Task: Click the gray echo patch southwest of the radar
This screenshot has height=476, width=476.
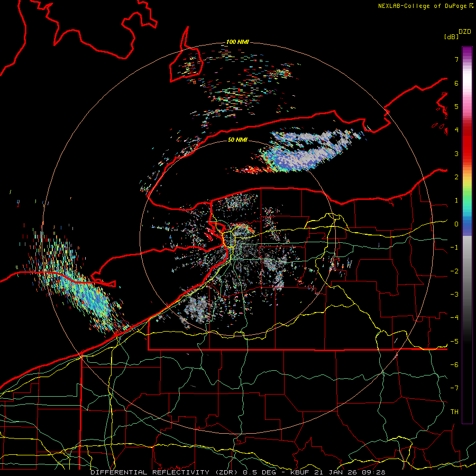Action: (197, 307)
